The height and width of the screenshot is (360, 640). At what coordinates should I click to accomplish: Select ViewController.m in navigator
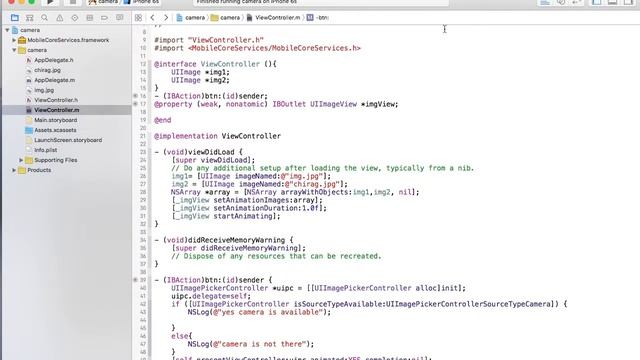(x=66, y=110)
